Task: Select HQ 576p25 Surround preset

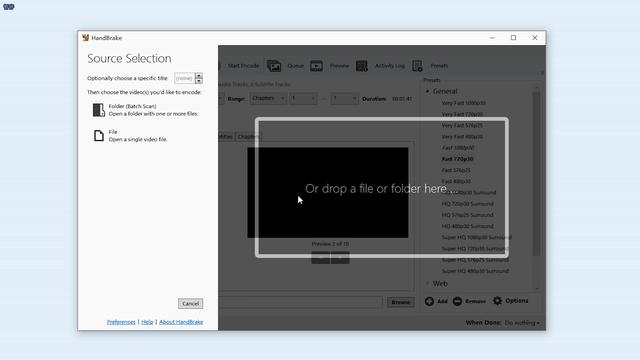Action: [x=468, y=215]
